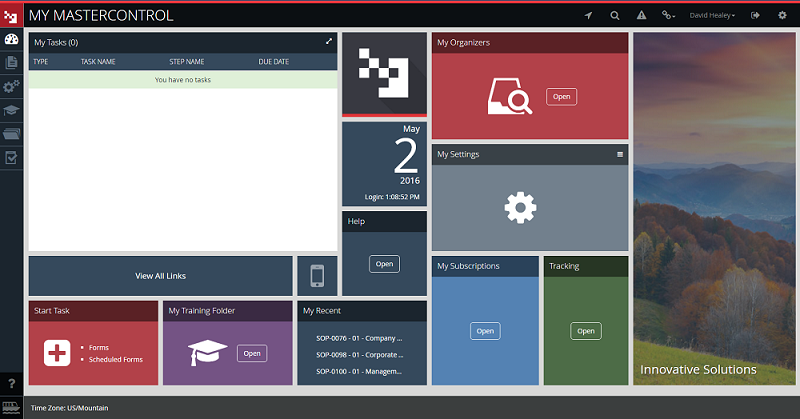The height and width of the screenshot is (419, 800).
Task: Click the ship icon at the bottom-left
Action: tap(11, 407)
